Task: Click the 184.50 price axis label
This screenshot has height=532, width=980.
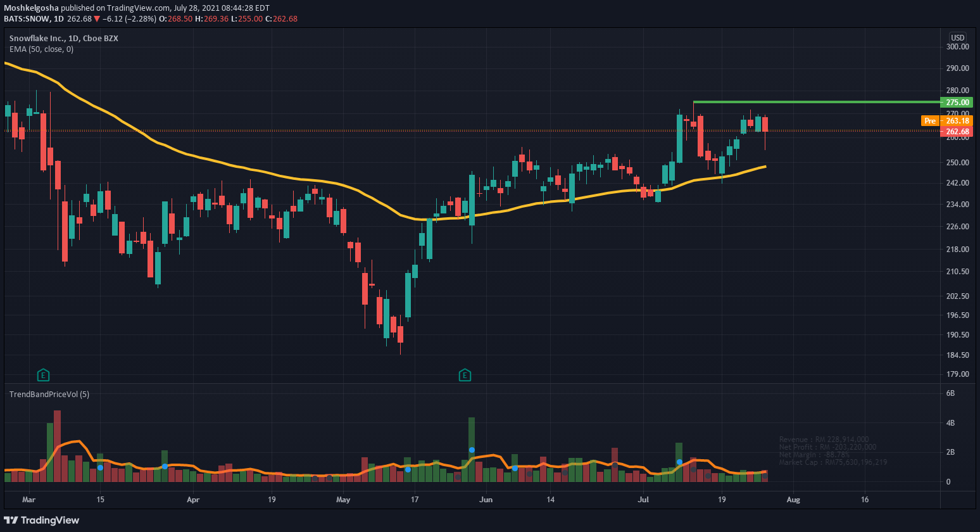Action: pyautogui.click(x=958, y=355)
